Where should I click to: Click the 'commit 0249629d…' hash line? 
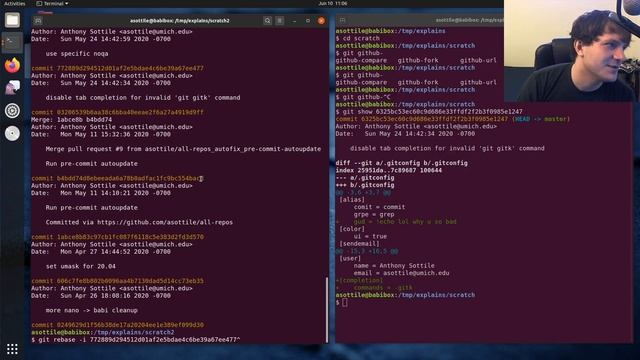[118, 325]
